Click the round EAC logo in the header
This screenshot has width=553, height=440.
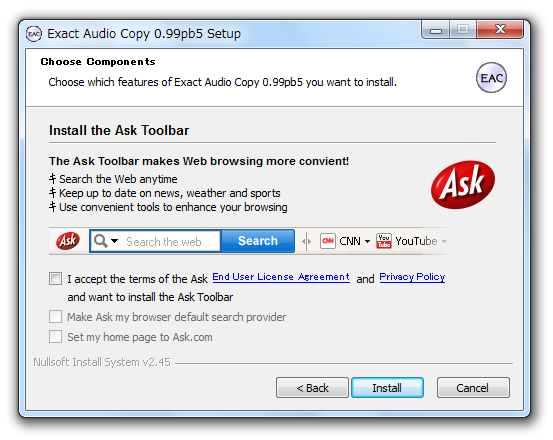coord(491,78)
